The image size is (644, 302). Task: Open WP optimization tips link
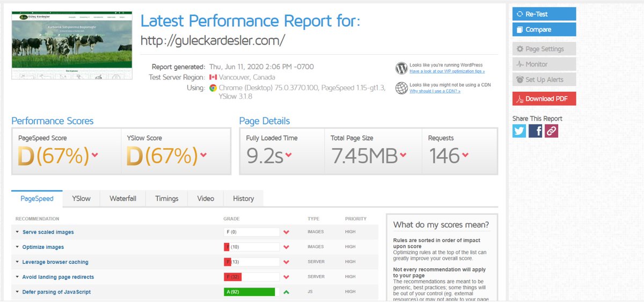click(x=447, y=71)
